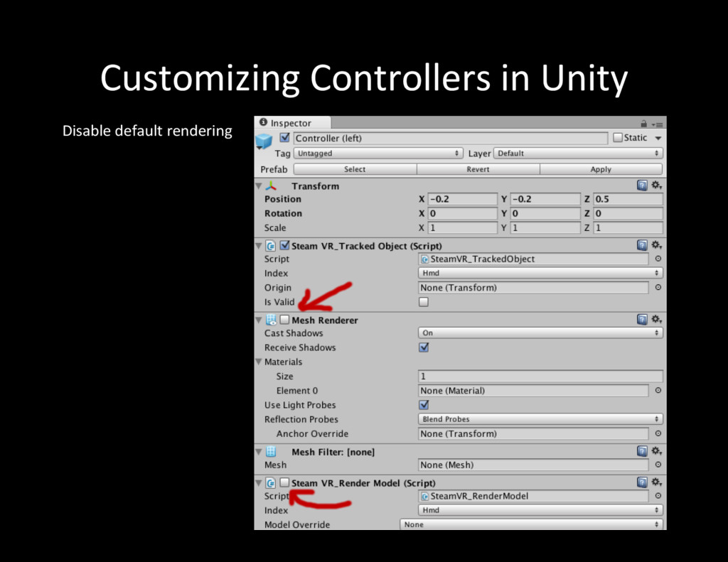The height and width of the screenshot is (562, 728).
Task: Click the prefab Revert button
Action: tap(478, 169)
